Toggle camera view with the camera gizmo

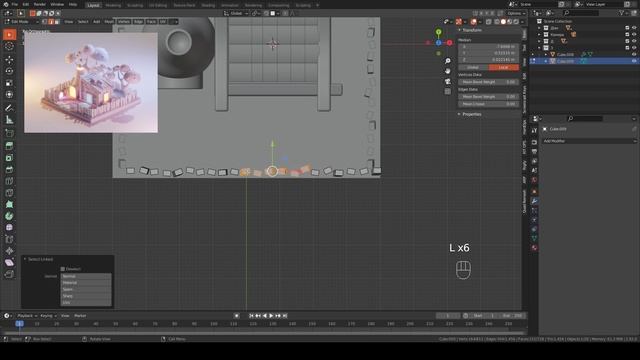(448, 81)
